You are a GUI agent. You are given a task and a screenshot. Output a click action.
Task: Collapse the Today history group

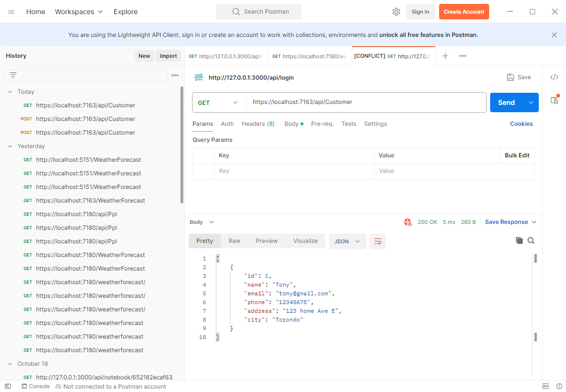(10, 92)
